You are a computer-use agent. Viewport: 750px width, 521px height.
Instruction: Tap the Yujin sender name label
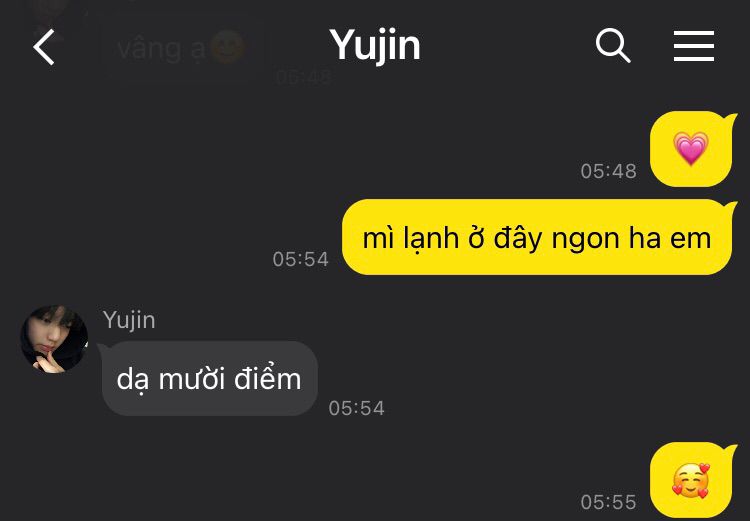[x=129, y=320]
